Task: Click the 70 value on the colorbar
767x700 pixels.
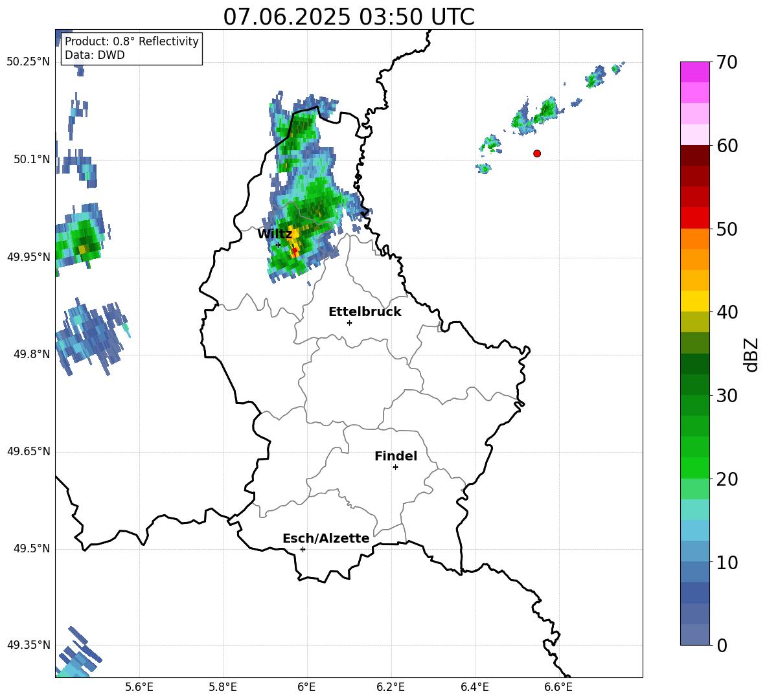Action: pos(727,62)
